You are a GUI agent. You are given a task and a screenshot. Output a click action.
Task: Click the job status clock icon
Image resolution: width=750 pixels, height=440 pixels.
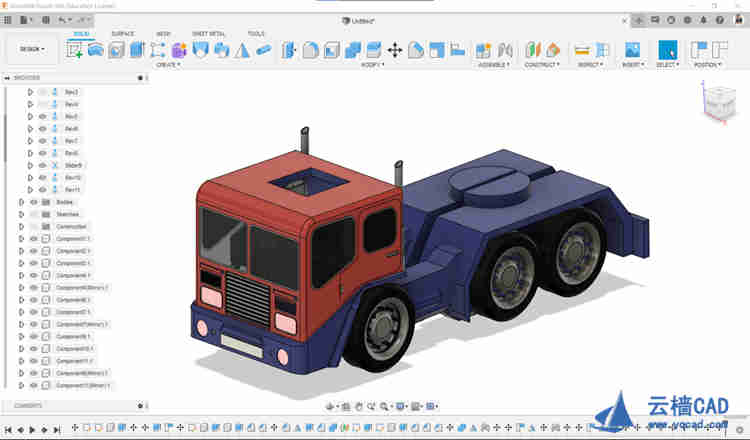[671, 20]
